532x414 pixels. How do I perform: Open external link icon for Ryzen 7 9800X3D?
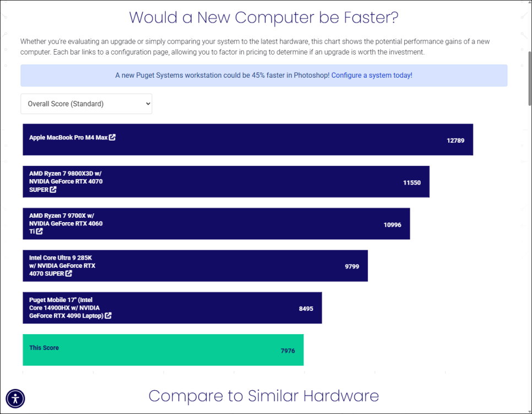53,190
